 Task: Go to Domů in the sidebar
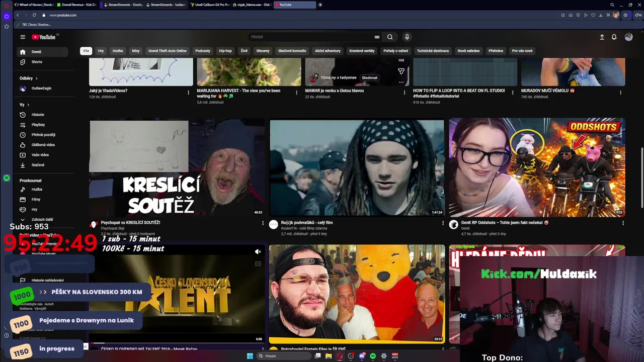click(41, 52)
